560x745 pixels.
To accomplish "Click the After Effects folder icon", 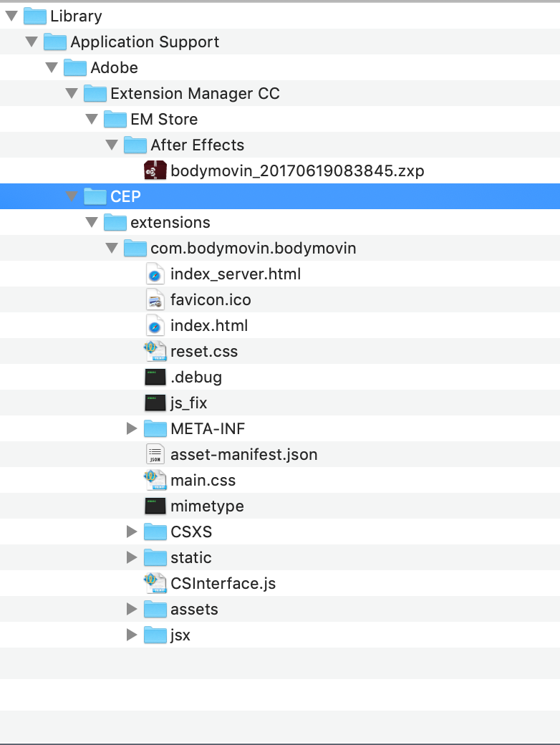I will click(x=135, y=144).
